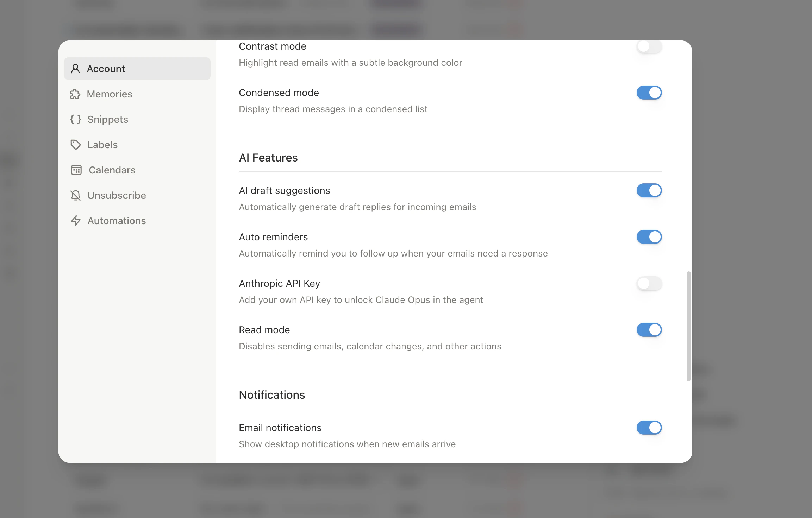Enable Contrast mode
812x518 pixels.
point(649,47)
